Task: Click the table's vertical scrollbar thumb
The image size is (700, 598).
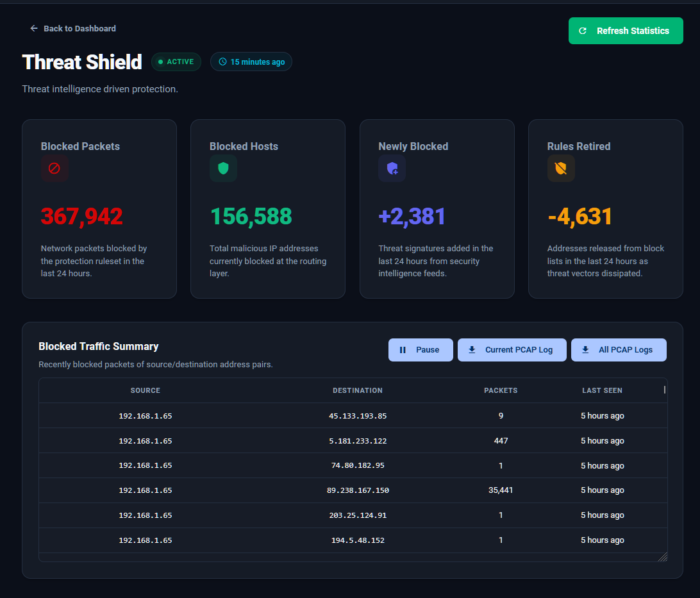Action: tap(665, 390)
